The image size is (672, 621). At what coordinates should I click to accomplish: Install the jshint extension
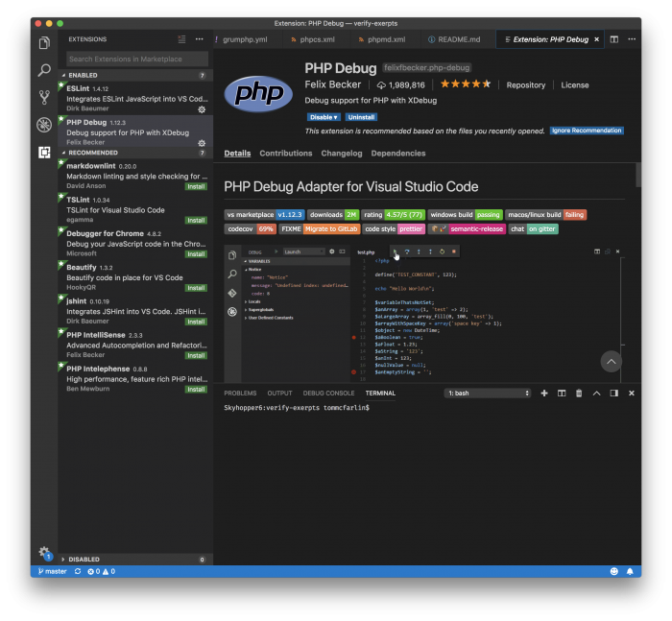tap(196, 322)
